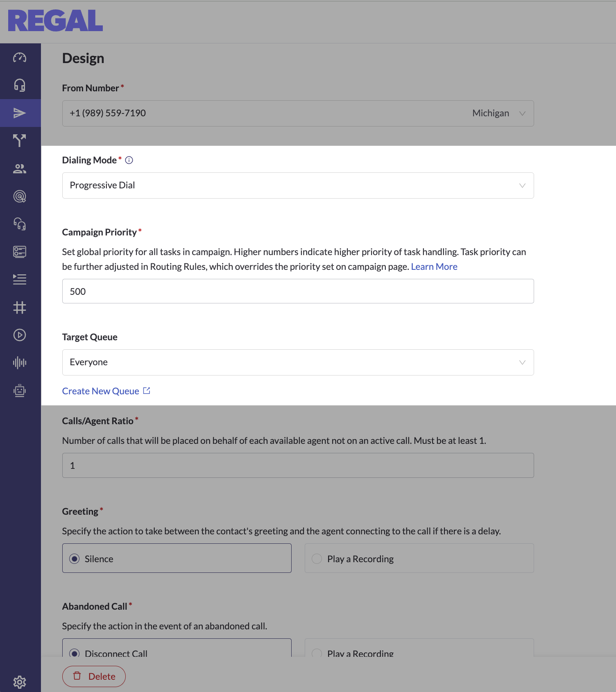Open the circled play recordings icon

pos(20,335)
